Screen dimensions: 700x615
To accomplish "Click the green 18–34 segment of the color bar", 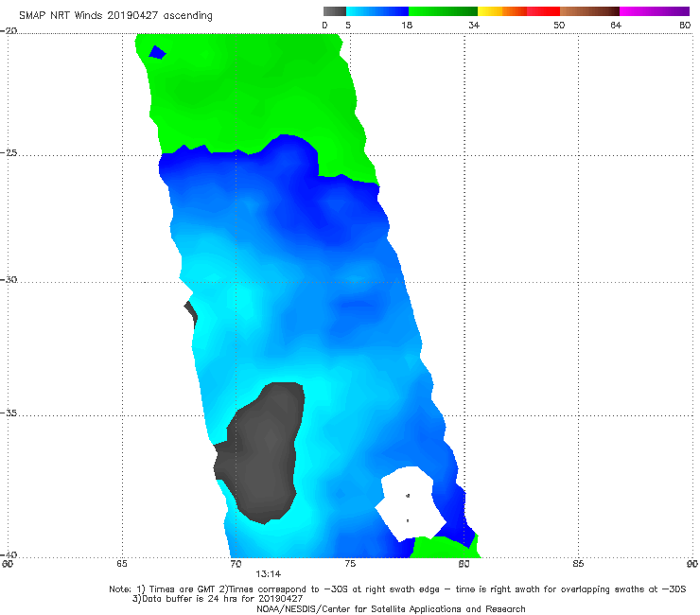I will coord(444,11).
